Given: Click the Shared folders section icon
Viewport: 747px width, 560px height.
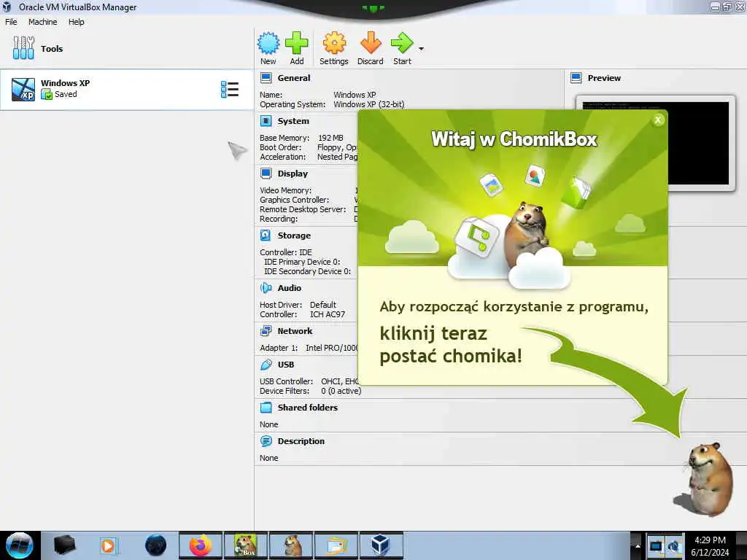Looking at the screenshot, I should coord(266,407).
